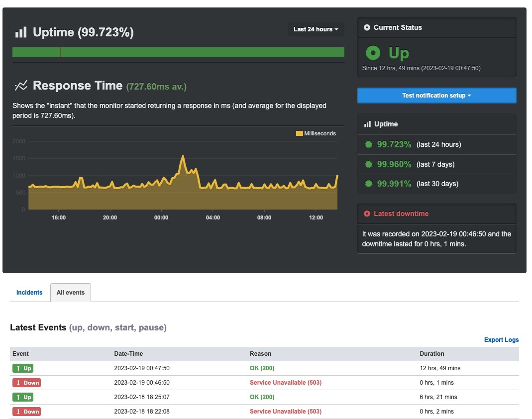Click the response time peak on chart
The width and height of the screenshot is (532, 419).
183,156
